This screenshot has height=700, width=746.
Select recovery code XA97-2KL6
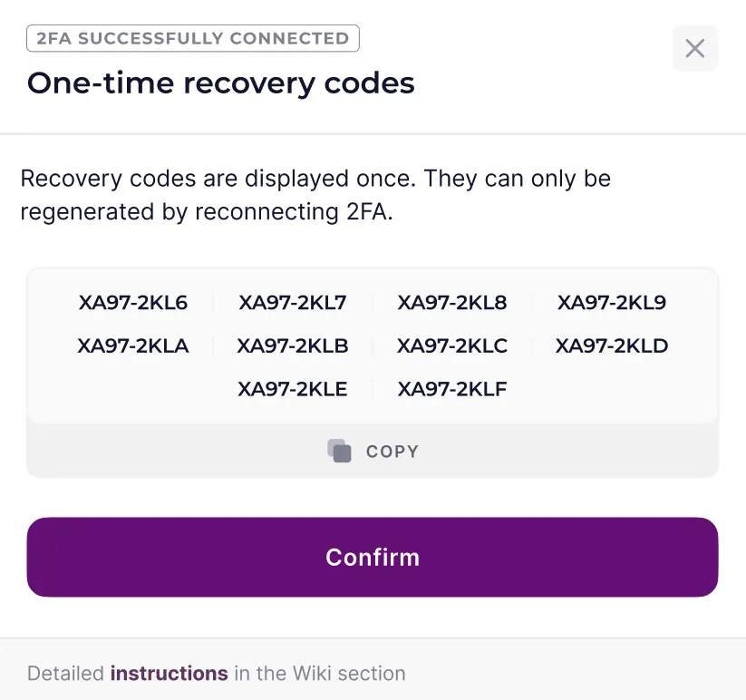click(132, 303)
